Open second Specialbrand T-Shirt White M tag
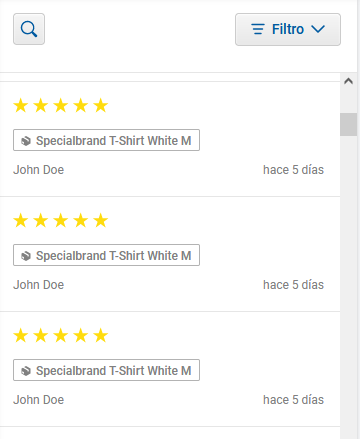The width and height of the screenshot is (360, 439). (x=106, y=255)
